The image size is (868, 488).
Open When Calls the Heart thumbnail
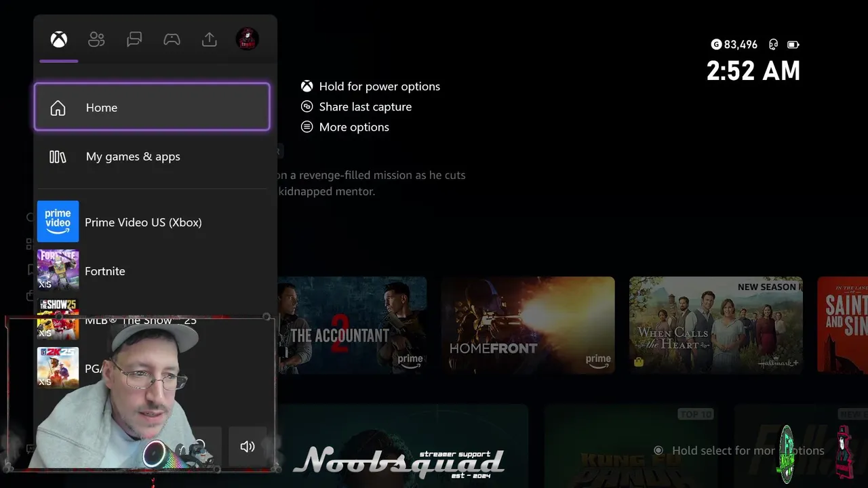coord(716,325)
